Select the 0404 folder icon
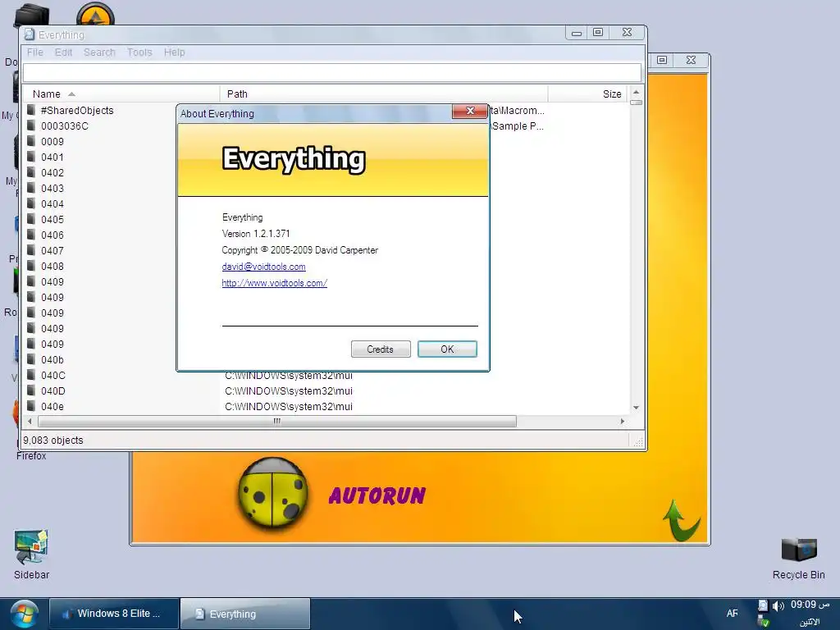 [x=31, y=203]
